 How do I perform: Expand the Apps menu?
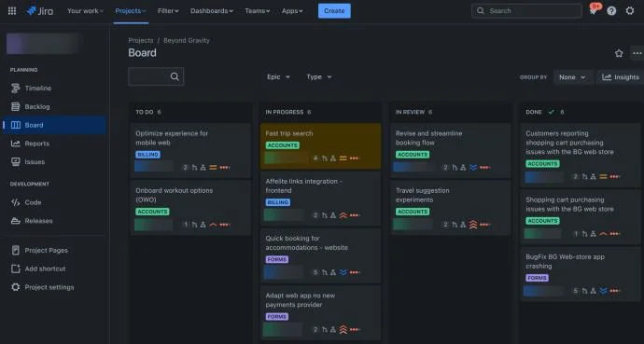coord(292,11)
